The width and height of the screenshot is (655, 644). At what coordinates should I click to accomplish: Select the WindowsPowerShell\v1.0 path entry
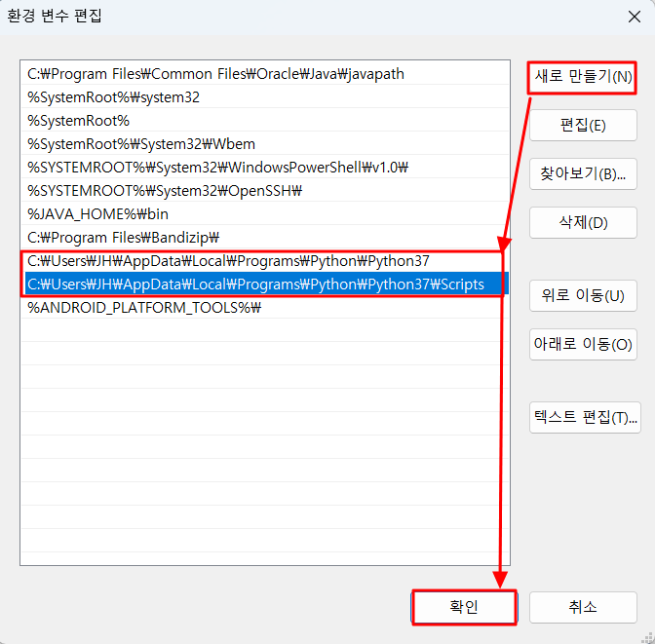(x=265, y=168)
